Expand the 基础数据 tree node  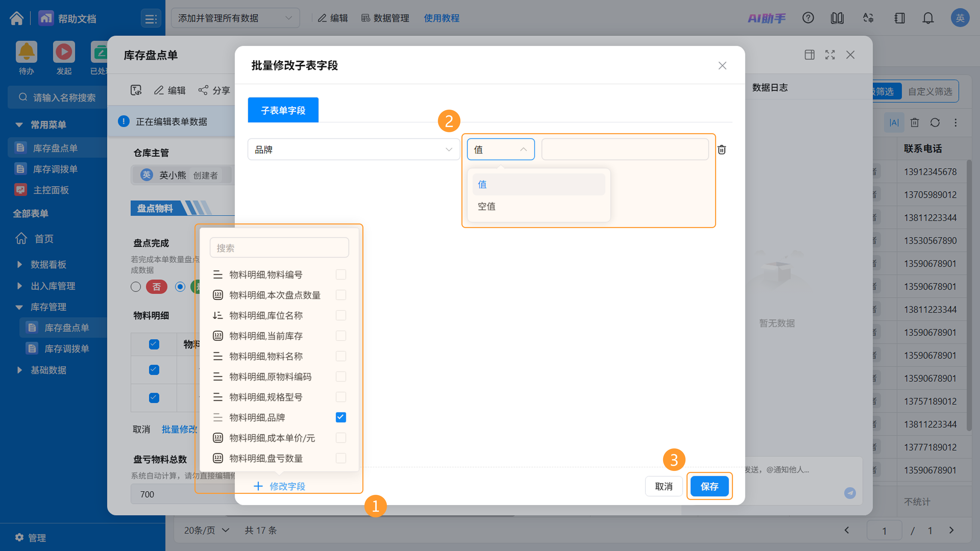19,370
